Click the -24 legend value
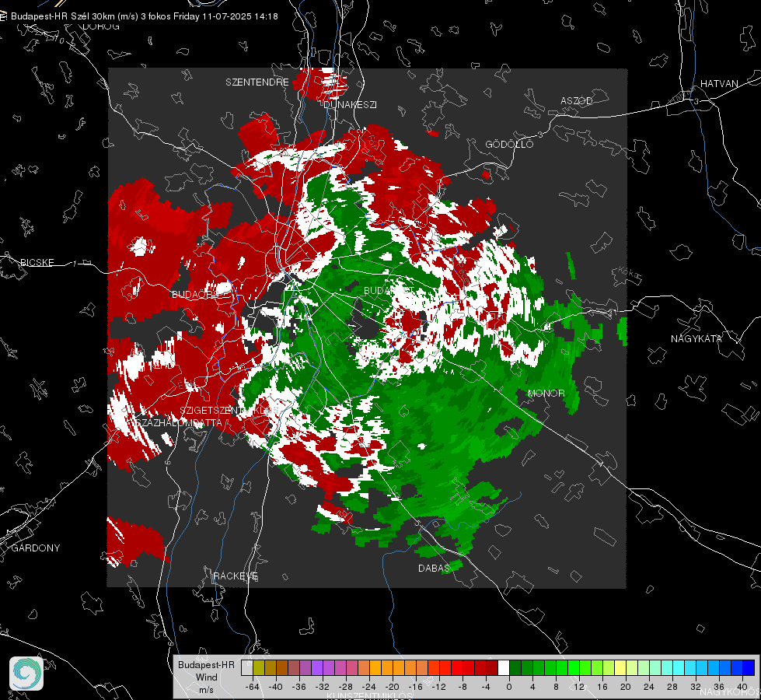 [x=369, y=687]
